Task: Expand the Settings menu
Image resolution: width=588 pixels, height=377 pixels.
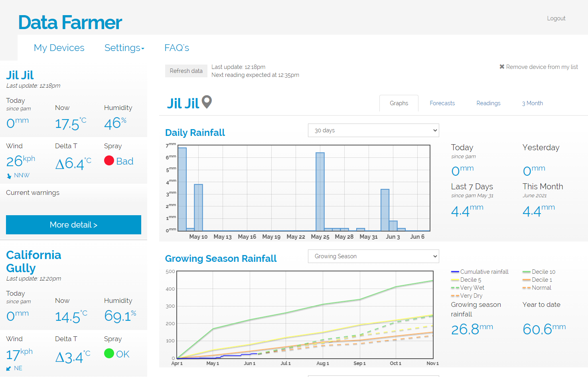Action: click(x=124, y=48)
